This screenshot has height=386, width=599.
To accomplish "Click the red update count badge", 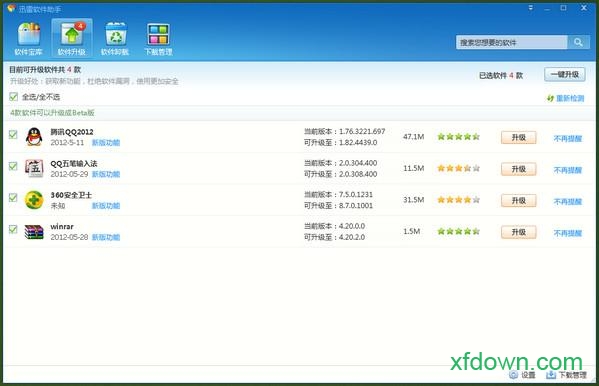I will click(x=80, y=26).
